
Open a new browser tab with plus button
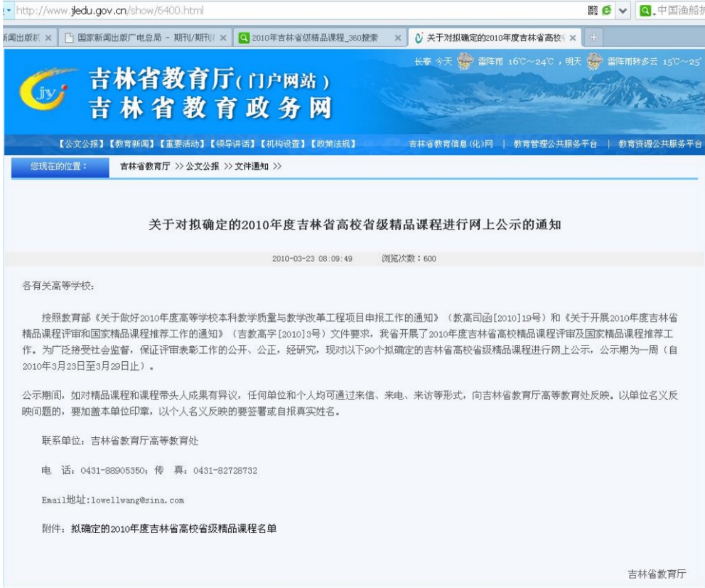point(593,38)
